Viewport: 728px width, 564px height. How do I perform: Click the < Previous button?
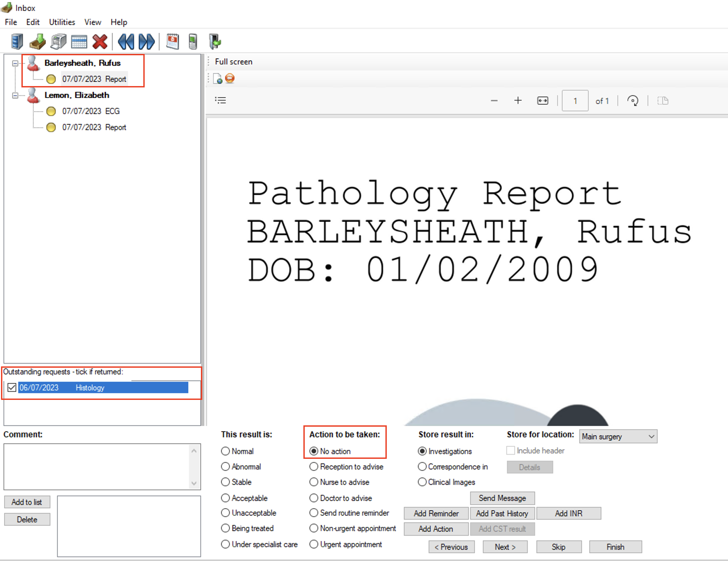[451, 547]
